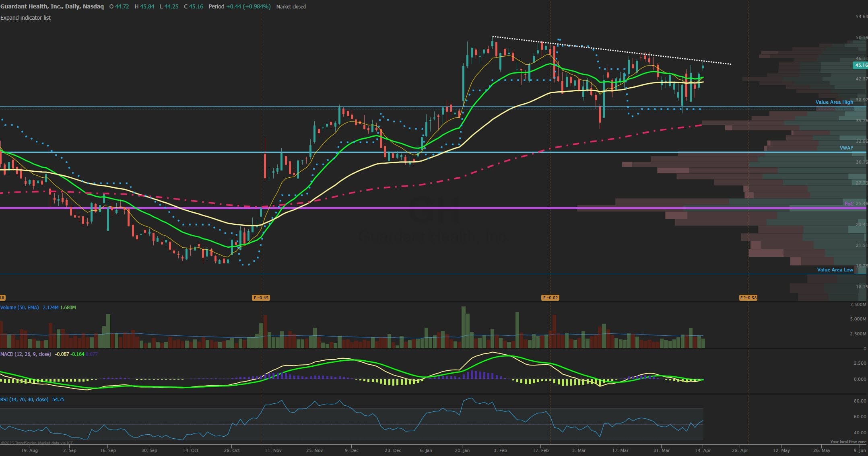Click the low price L 44.25

click(169, 6)
